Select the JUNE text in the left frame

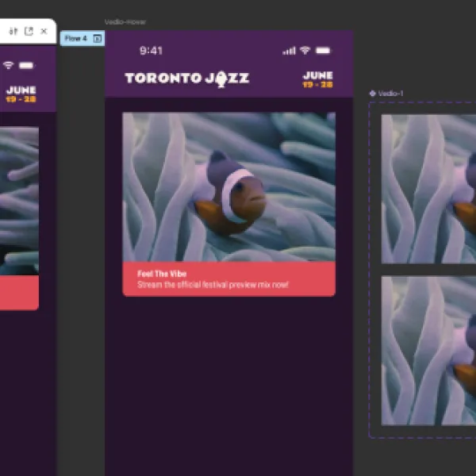(21, 90)
